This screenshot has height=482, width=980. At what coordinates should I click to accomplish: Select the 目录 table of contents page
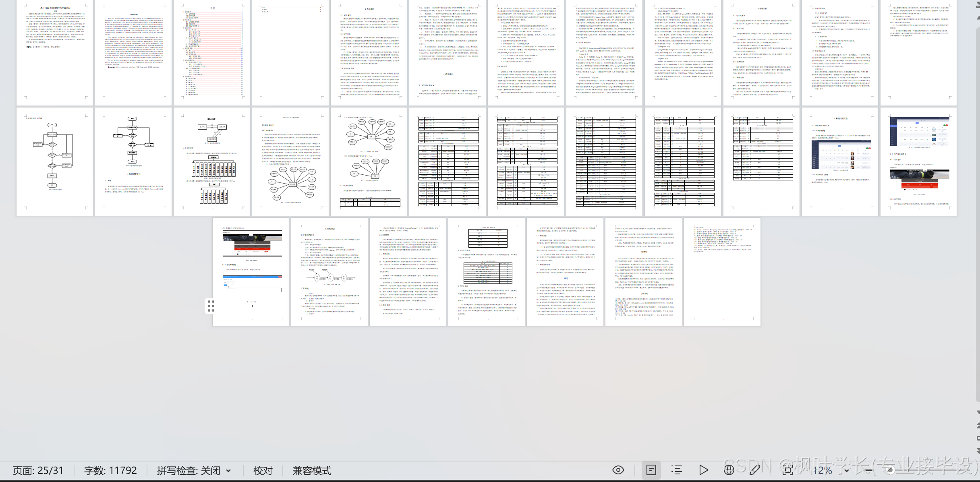(212, 53)
